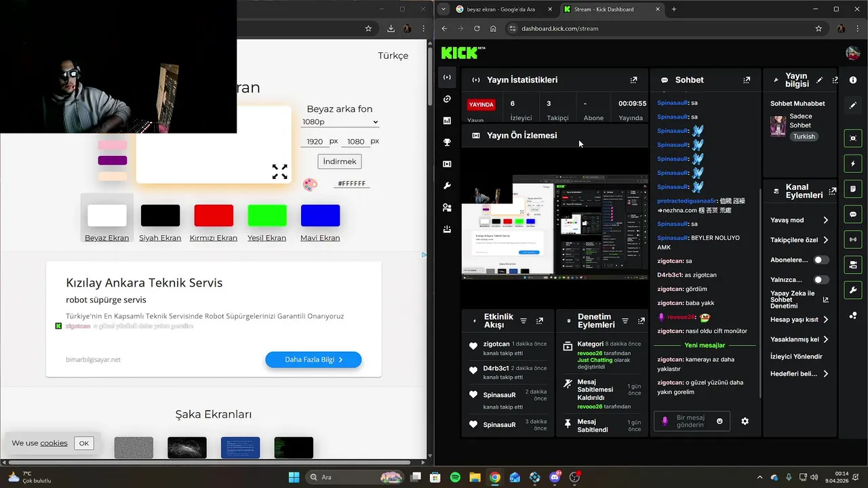Select the Kırmızı Ekran red swatch
Viewport: 868px width, 488px height.
214,216
